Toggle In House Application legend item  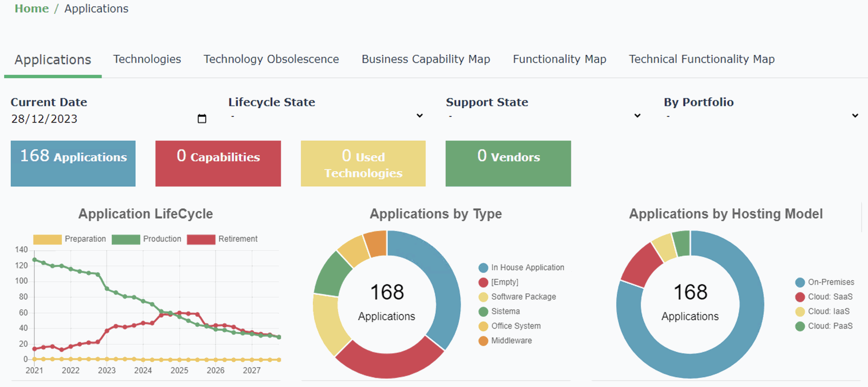(521, 268)
